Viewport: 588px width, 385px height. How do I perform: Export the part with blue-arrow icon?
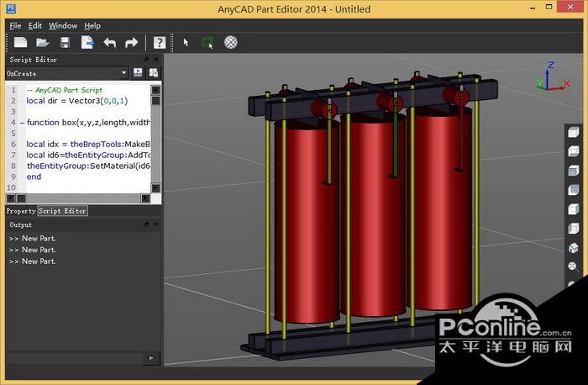87,42
